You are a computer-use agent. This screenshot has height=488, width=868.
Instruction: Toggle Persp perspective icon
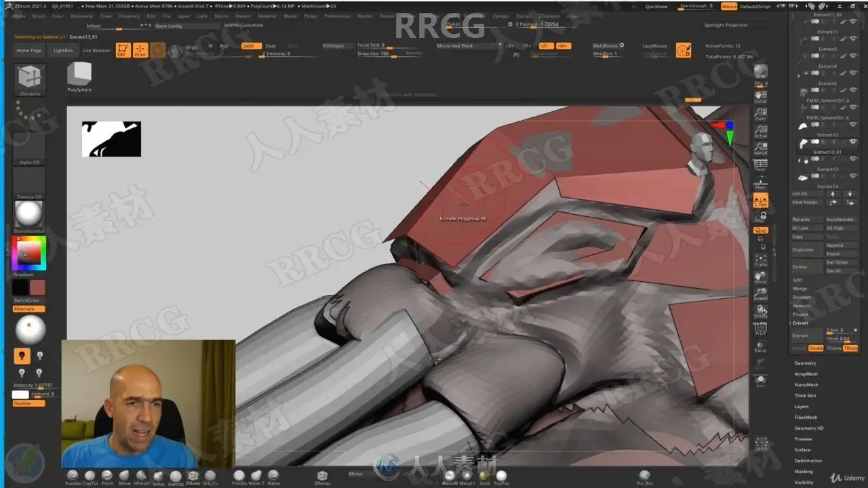pos(761,165)
